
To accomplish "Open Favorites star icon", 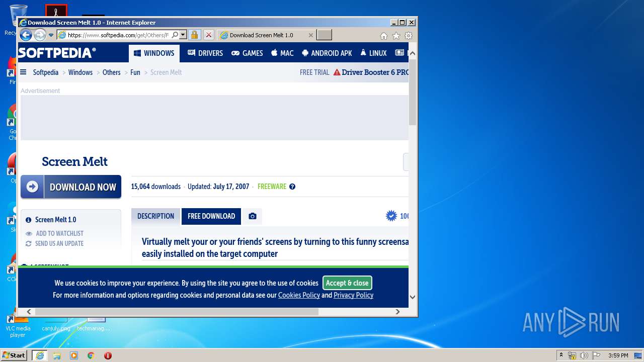I will pyautogui.click(x=396, y=36).
